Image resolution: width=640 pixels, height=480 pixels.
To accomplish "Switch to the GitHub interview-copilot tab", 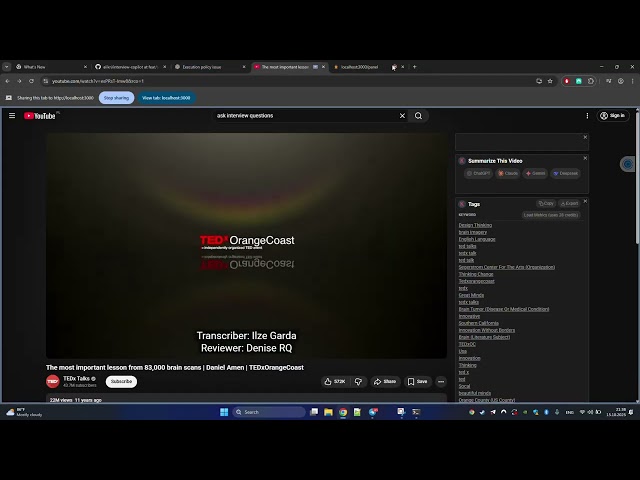I will click(x=130, y=67).
